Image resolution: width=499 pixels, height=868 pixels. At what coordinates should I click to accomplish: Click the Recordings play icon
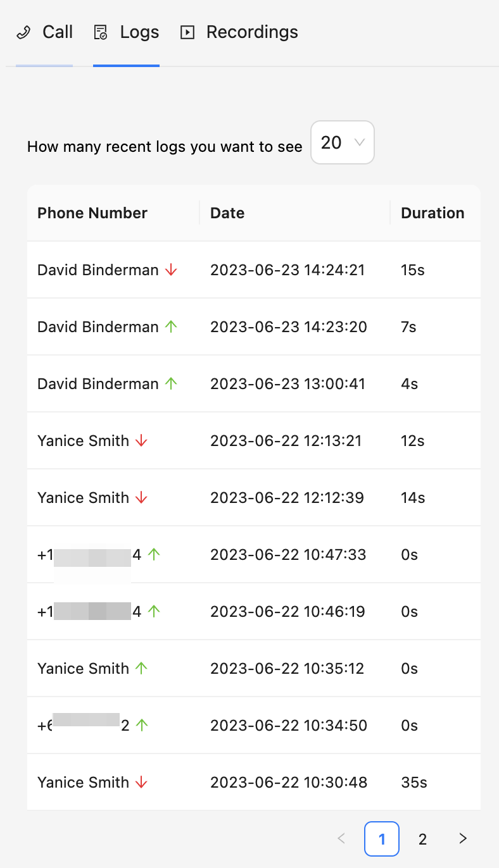(187, 33)
